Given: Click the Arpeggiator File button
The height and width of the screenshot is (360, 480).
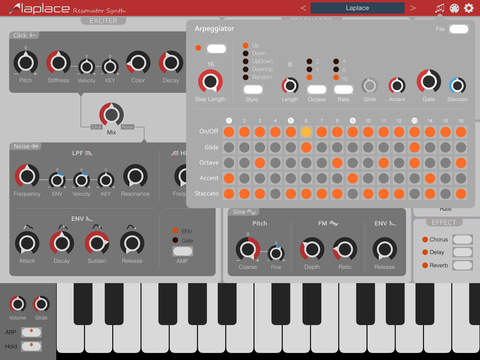Looking at the screenshot, I should point(459,29).
